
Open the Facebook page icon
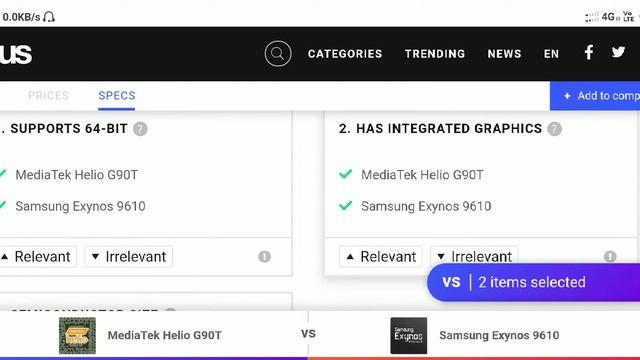[589, 53]
